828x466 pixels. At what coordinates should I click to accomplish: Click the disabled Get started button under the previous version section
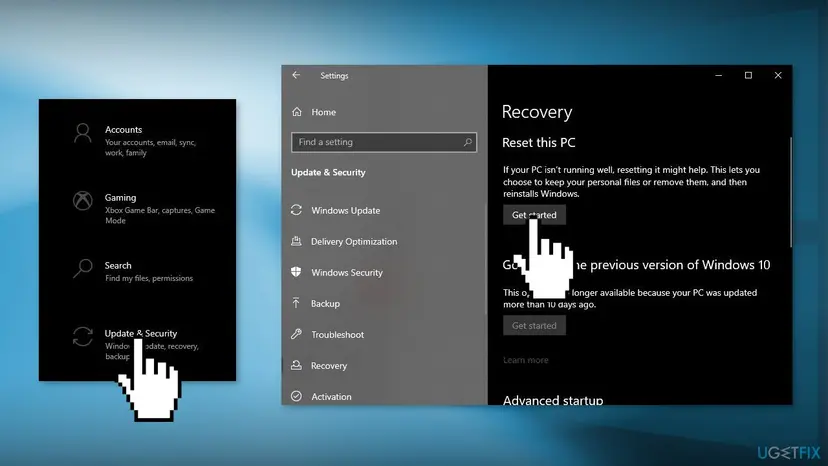(x=534, y=325)
